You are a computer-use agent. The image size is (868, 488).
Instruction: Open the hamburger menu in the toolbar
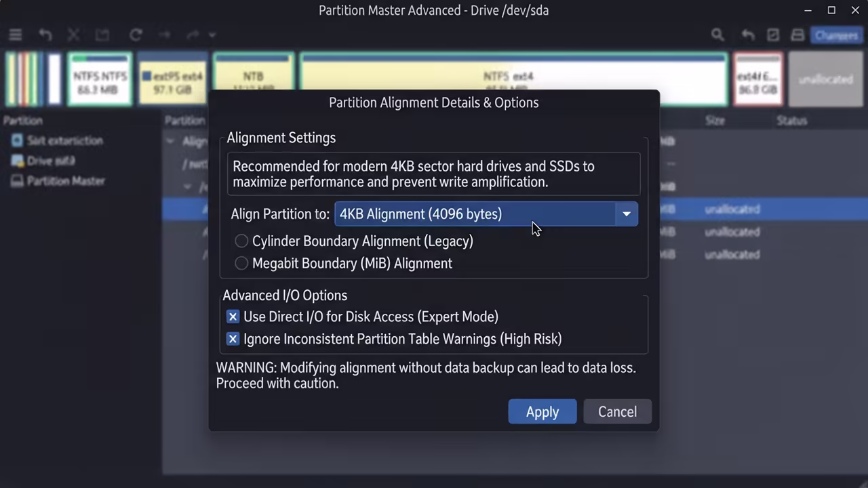(15, 35)
